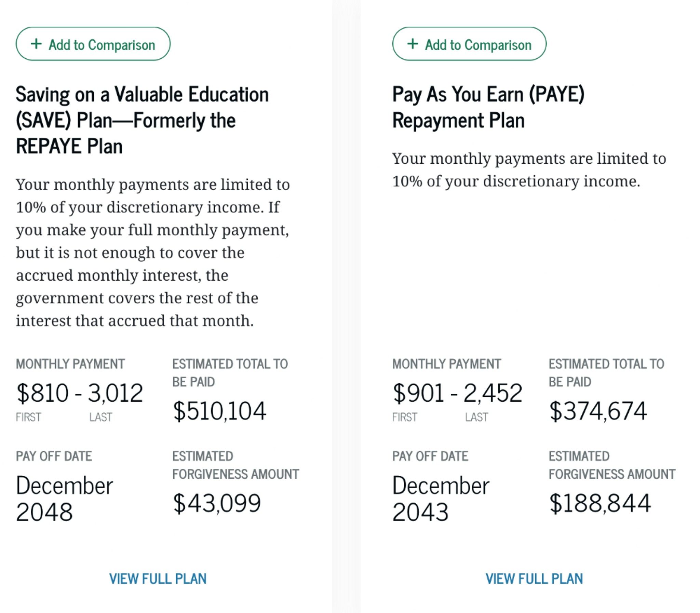This screenshot has width=700, height=613.
Task: Click the Estimated Forgiveness Amount label under SAVE
Action: [236, 465]
